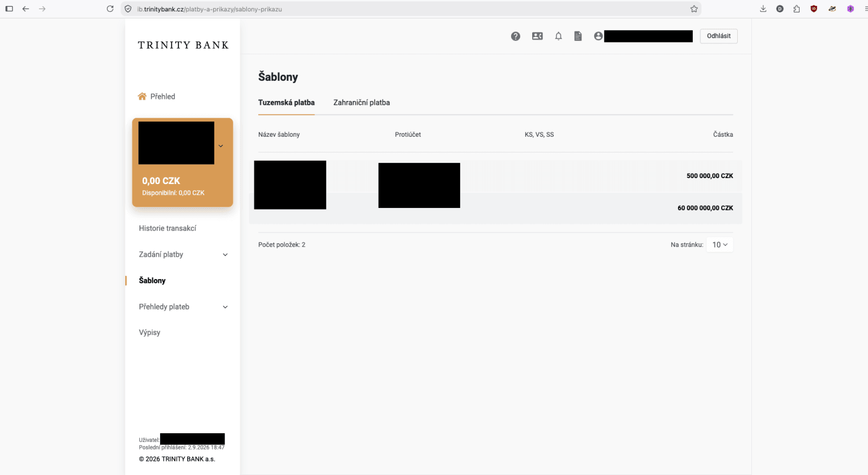Viewport: 868px width, 475px height.
Task: Open the help question mark icon
Action: point(515,36)
